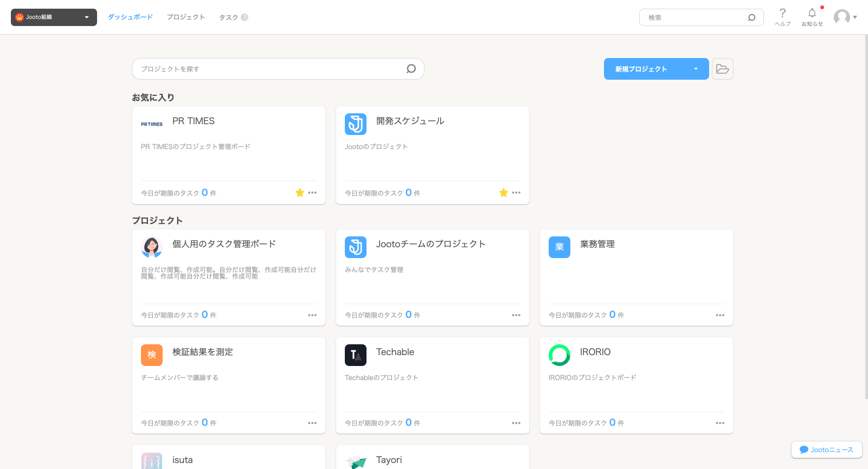Open the Jootoニュース chat button

pos(826,449)
